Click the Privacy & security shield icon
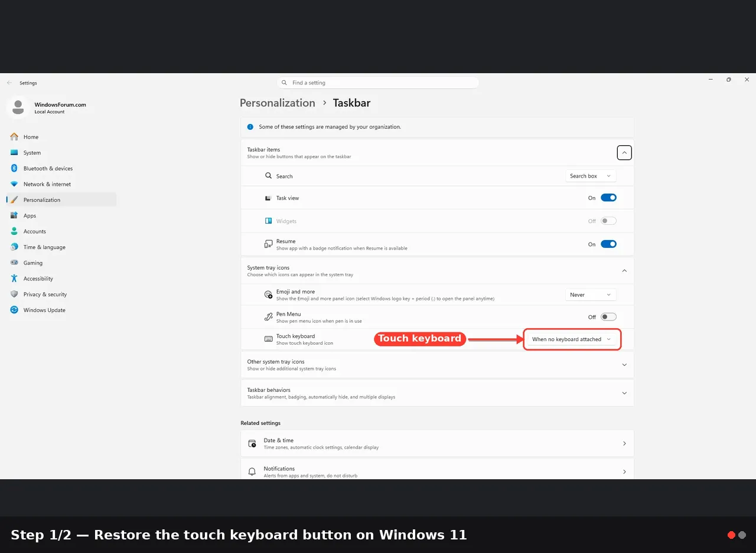This screenshot has width=756, height=553. click(x=14, y=295)
